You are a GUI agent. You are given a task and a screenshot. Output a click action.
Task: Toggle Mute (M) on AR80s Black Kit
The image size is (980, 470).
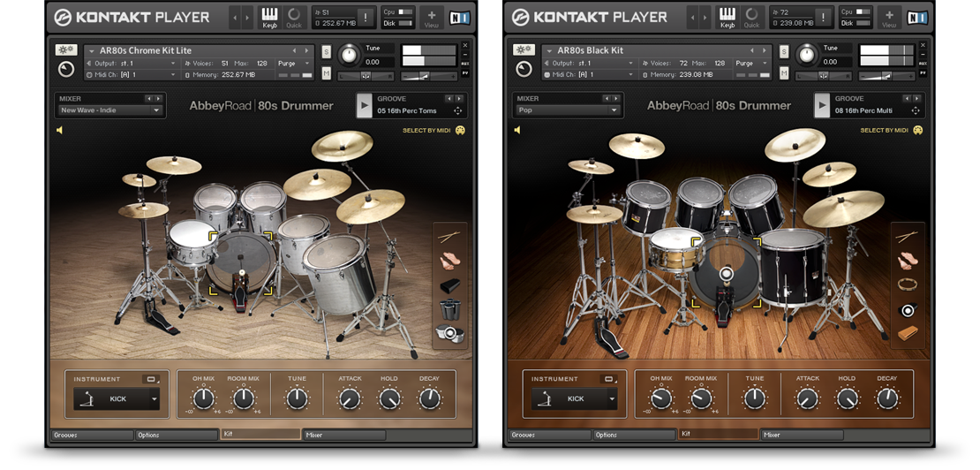click(x=784, y=73)
